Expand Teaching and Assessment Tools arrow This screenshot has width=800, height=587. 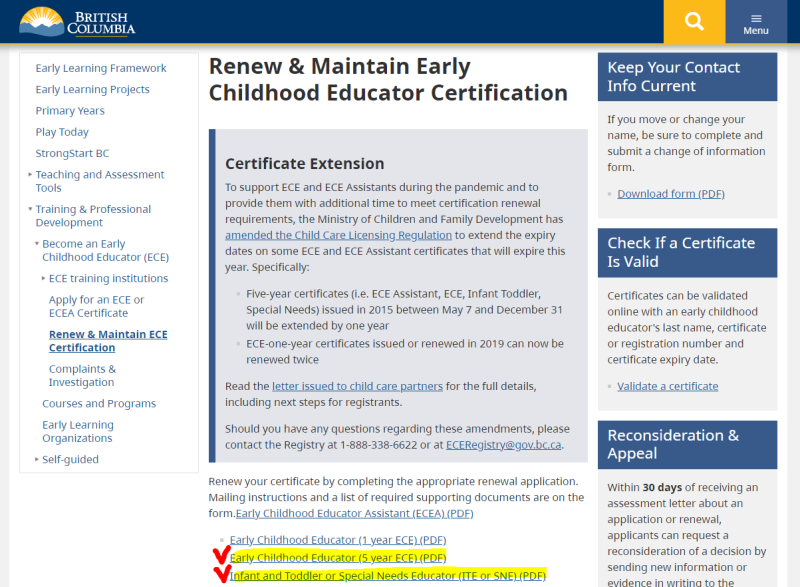click(30, 174)
